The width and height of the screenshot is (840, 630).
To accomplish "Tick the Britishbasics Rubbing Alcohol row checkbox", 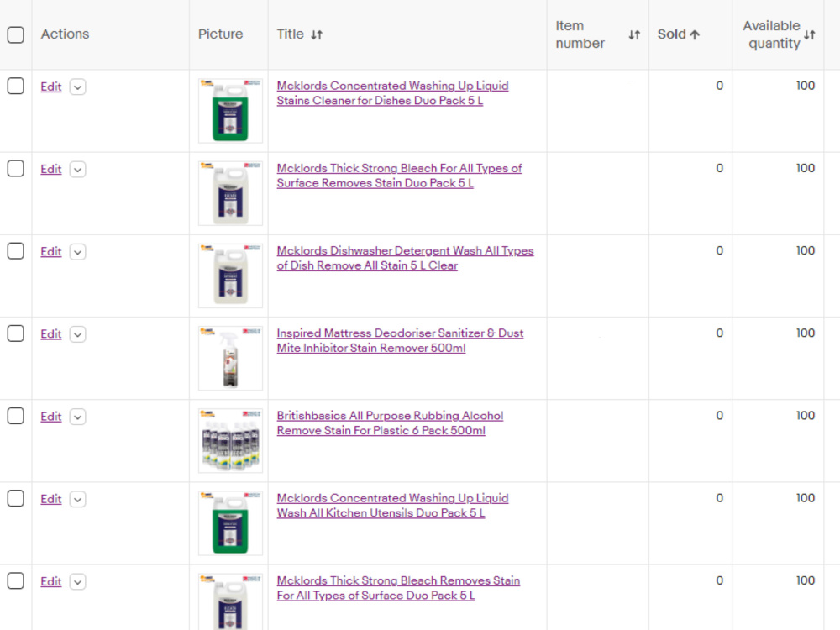I will (15, 416).
